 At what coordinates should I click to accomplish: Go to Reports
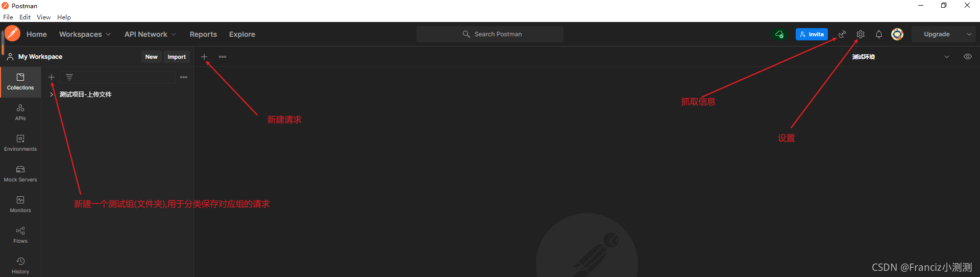tap(203, 34)
